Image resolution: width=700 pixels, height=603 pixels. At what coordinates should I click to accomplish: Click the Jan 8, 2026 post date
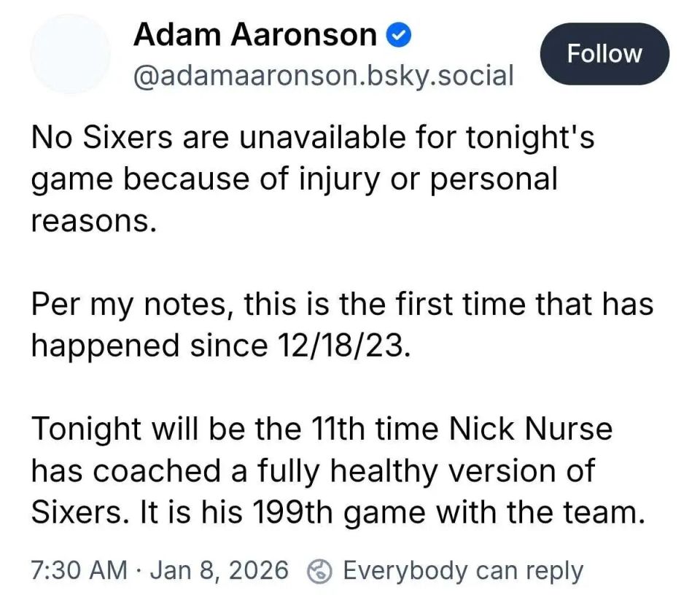[x=219, y=570]
